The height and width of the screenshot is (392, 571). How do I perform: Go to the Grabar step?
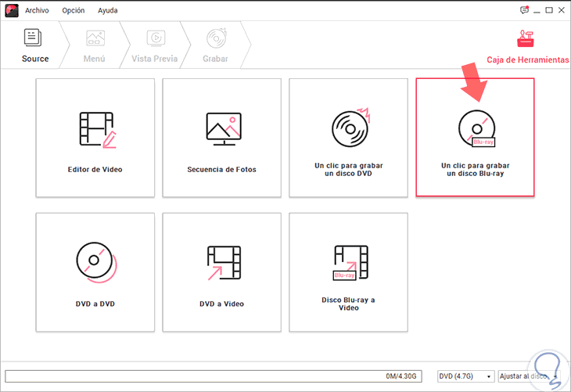click(x=216, y=45)
